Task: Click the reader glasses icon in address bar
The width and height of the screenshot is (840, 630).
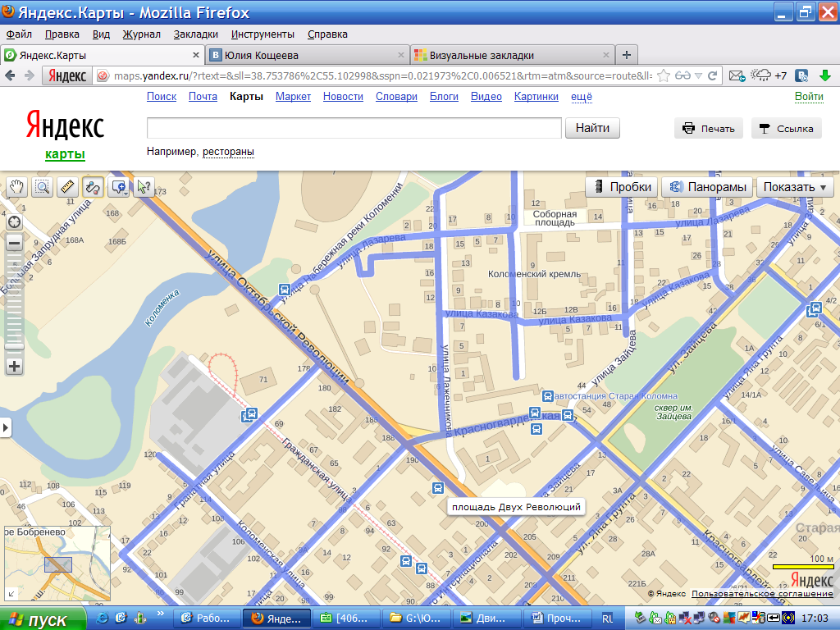Action: pyautogui.click(x=682, y=75)
